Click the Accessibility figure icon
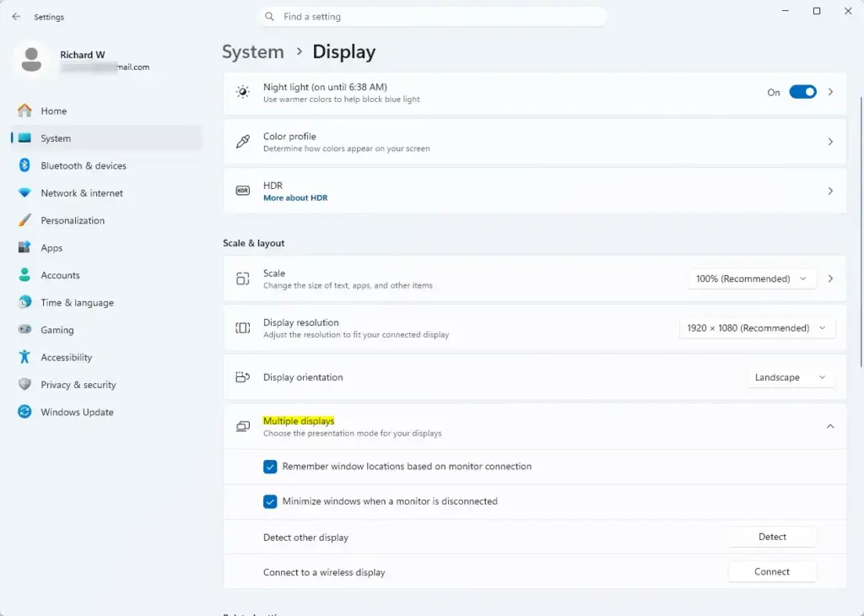 click(24, 357)
